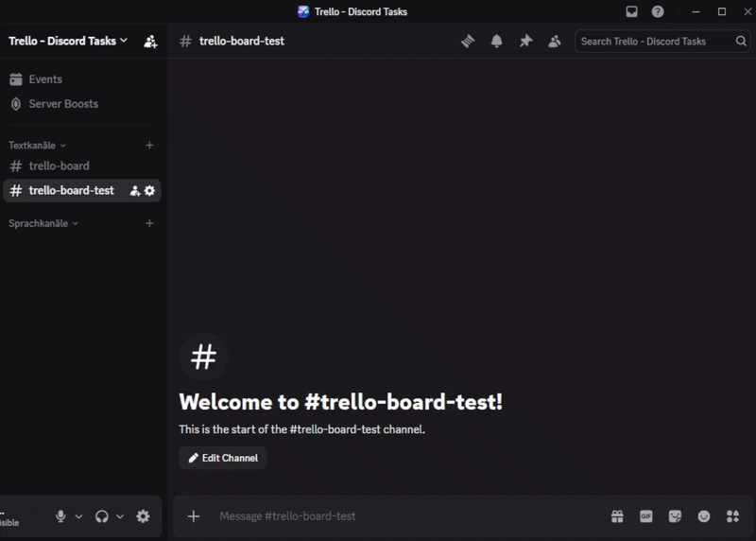Open the Threads icon in channel header
The height and width of the screenshot is (541, 756).
pos(467,41)
